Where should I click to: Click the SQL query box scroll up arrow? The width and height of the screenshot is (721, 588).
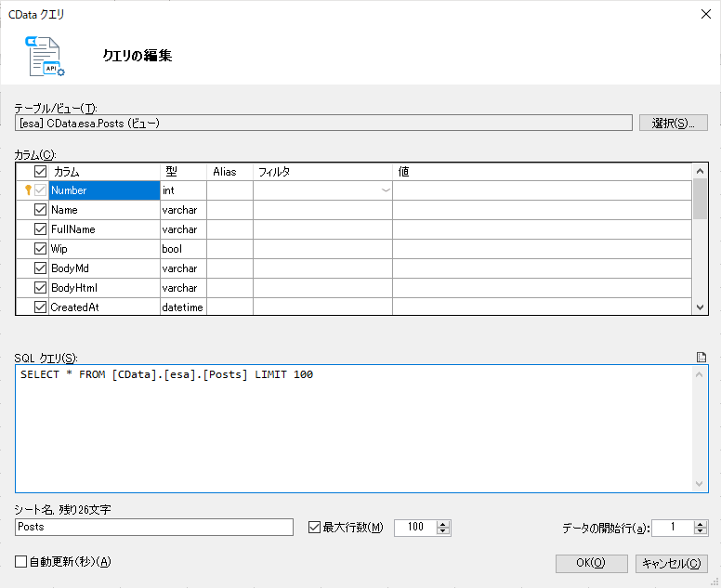point(700,374)
